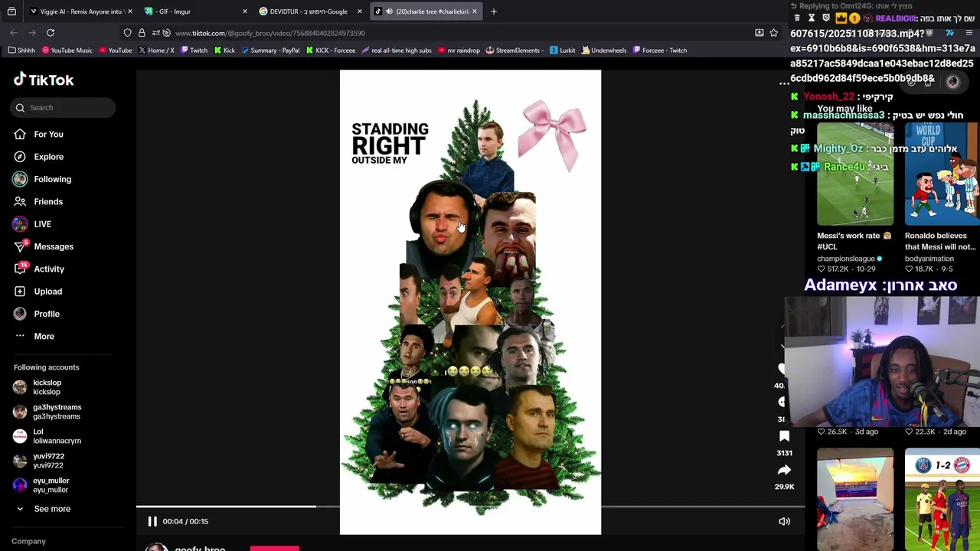Open the Kick bookmark
The height and width of the screenshot is (551, 980).
coord(224,51)
